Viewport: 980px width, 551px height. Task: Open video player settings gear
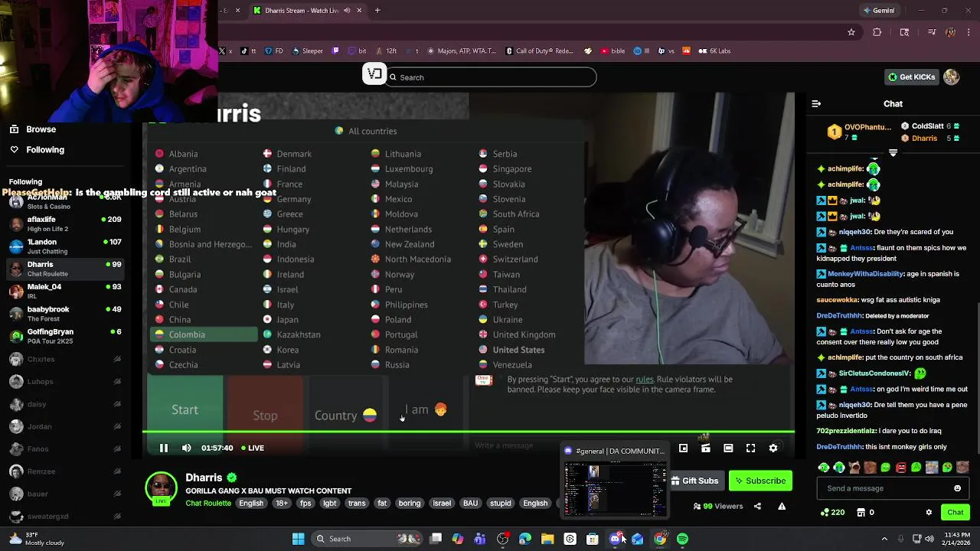[x=773, y=448]
